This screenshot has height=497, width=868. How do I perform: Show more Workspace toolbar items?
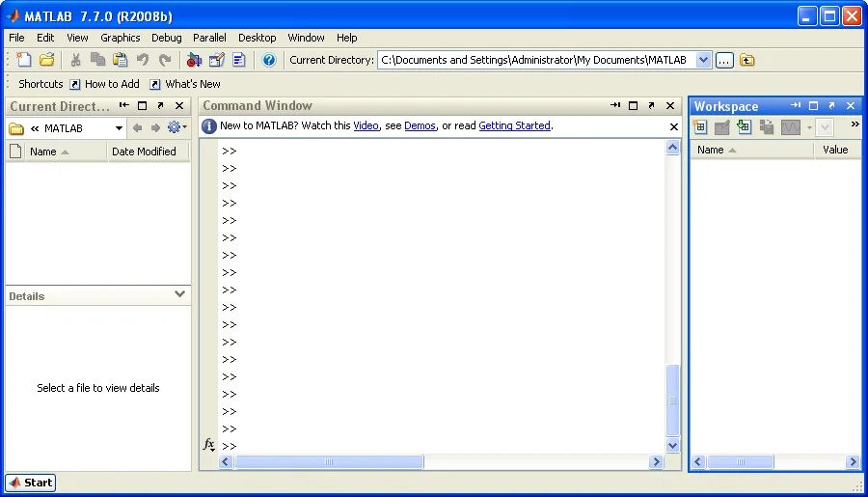(x=854, y=124)
